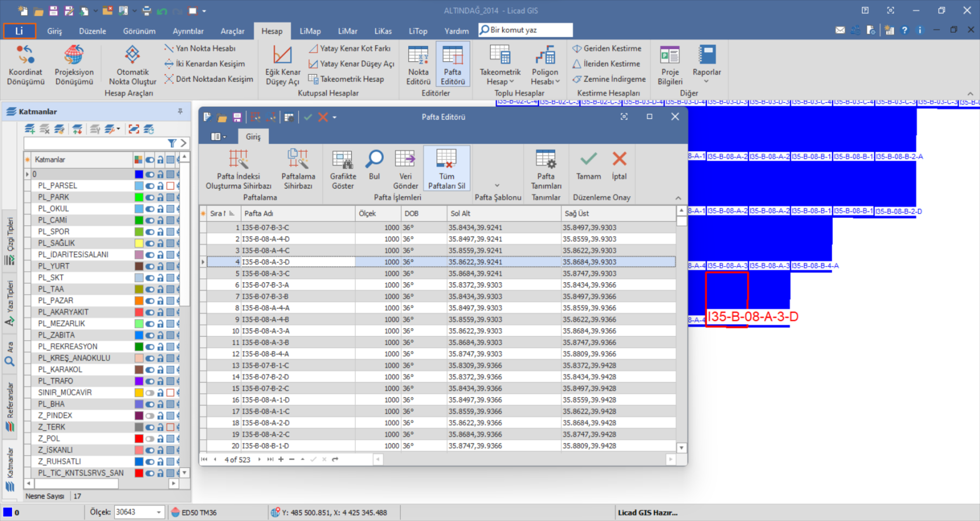Click Bul search icon
Screen dimensions: 980x521
click(374, 165)
